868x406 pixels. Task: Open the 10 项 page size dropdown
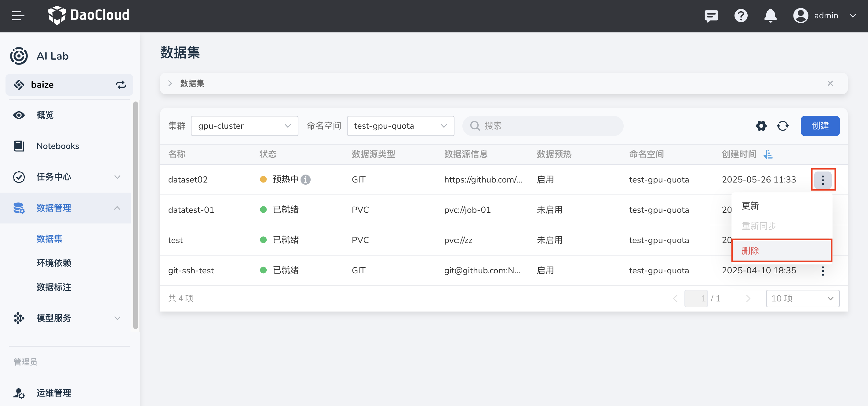[x=802, y=298]
